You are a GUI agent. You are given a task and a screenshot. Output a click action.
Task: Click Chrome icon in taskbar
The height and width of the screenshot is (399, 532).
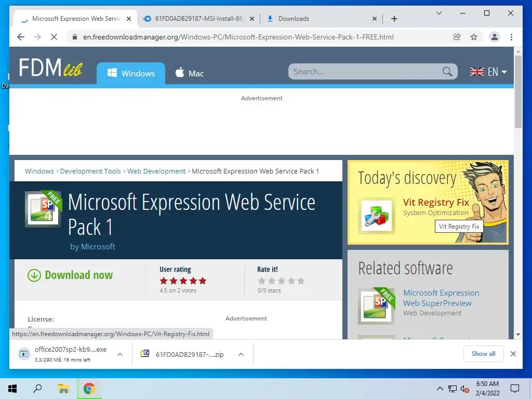pos(89,389)
